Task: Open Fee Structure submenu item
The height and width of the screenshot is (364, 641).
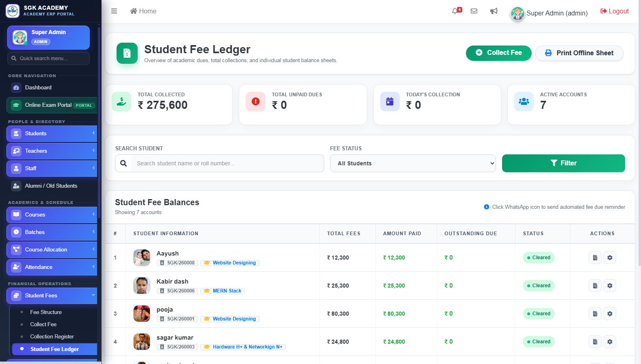Action: coord(46,312)
